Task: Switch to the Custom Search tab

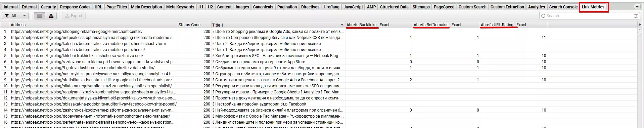Action: pos(472,7)
